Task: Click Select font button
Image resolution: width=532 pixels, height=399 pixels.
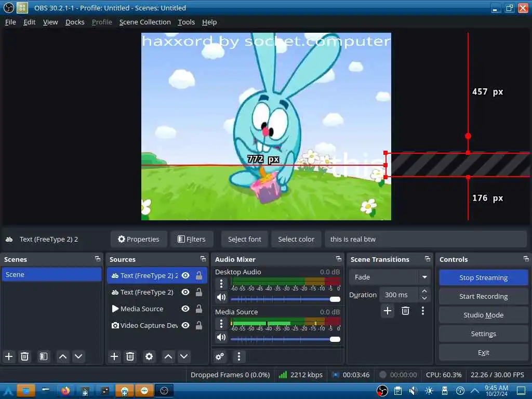Action: [x=245, y=239]
